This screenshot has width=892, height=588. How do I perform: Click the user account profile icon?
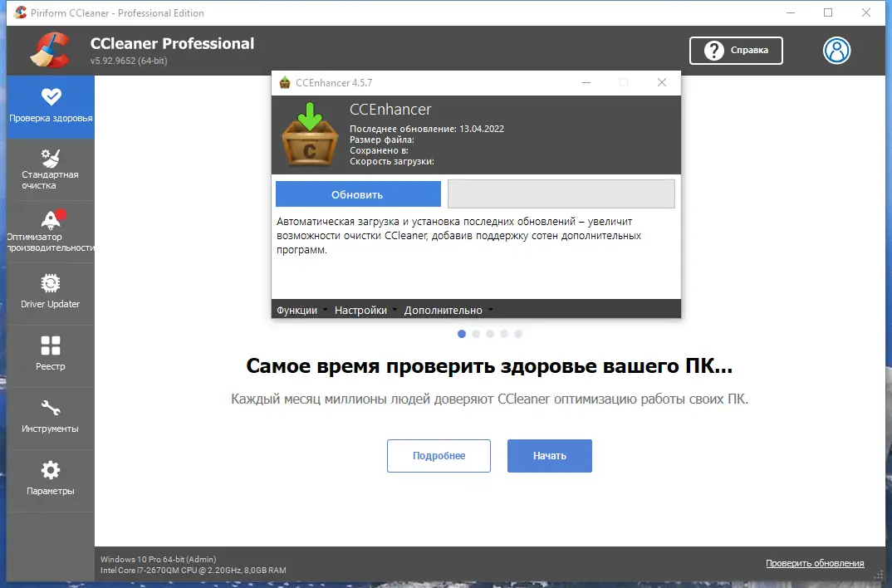click(836, 51)
